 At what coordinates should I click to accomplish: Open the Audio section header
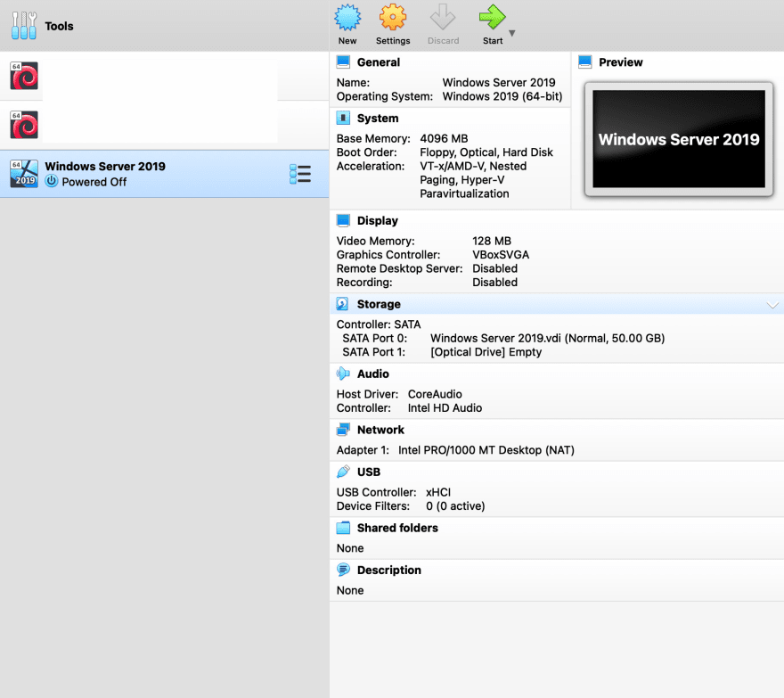pyautogui.click(x=373, y=374)
